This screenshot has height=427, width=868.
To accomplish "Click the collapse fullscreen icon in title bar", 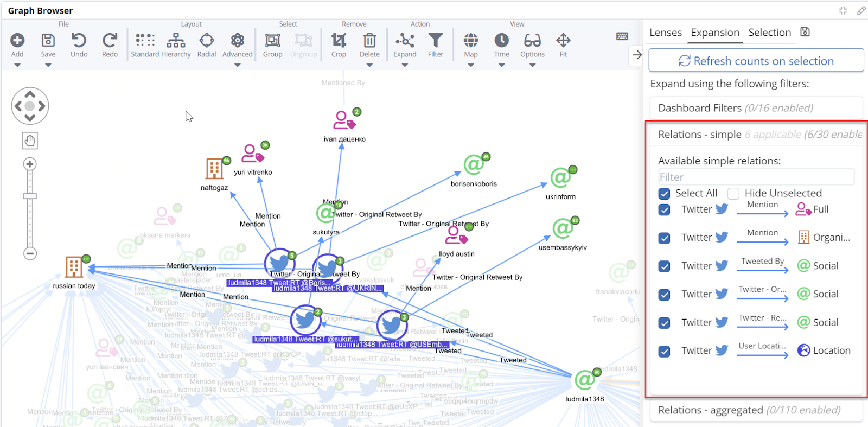I will point(843,10).
